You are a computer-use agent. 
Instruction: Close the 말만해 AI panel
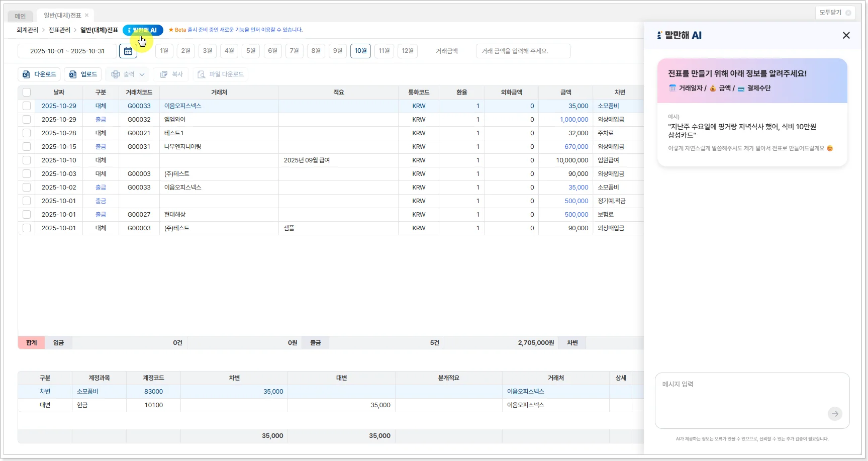846,35
